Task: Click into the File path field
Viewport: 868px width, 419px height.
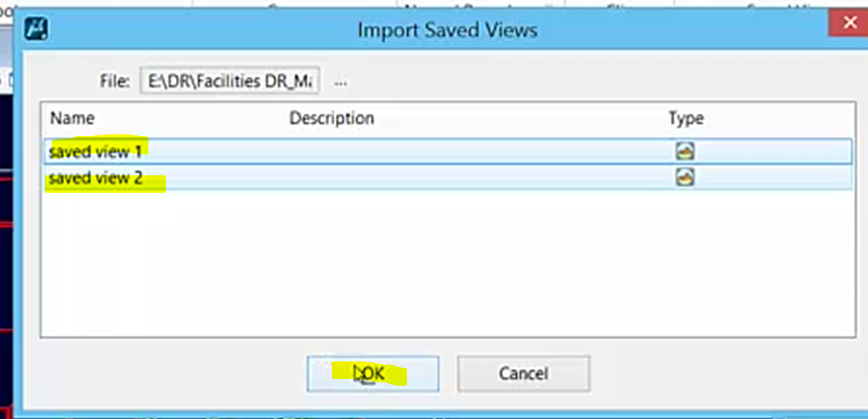Action: pyautogui.click(x=230, y=82)
